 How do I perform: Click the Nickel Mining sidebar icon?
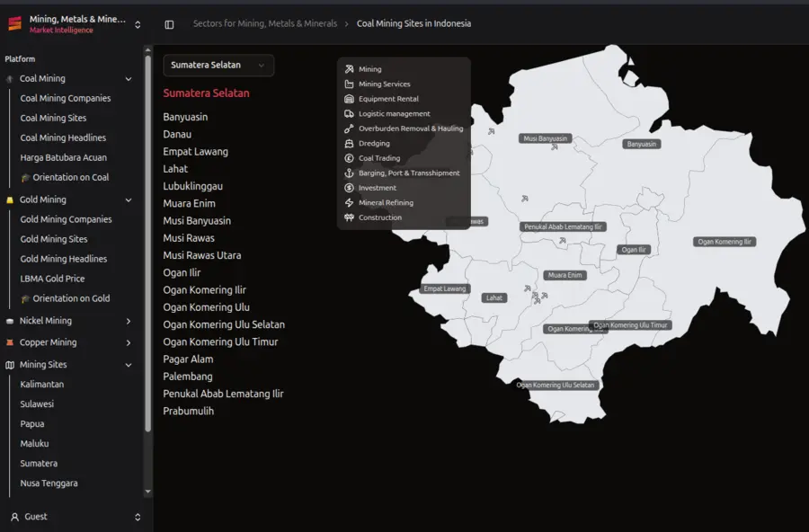pyautogui.click(x=9, y=321)
